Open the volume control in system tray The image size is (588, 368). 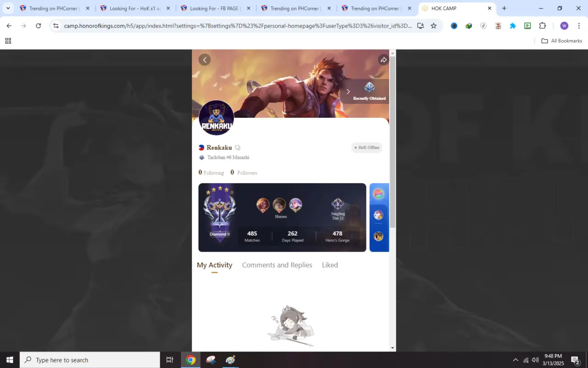[535, 360]
